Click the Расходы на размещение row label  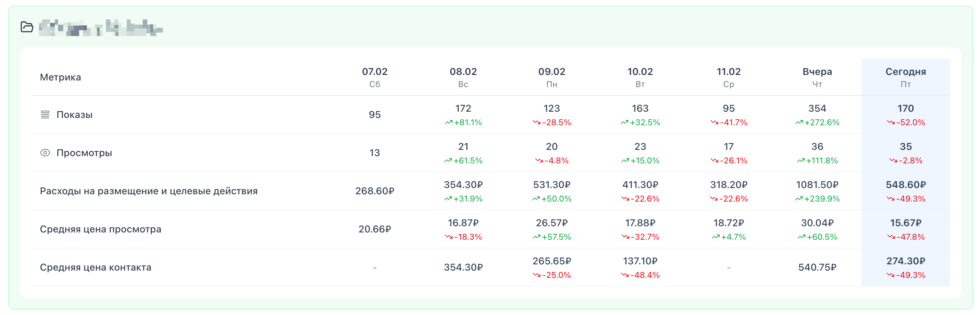[148, 191]
